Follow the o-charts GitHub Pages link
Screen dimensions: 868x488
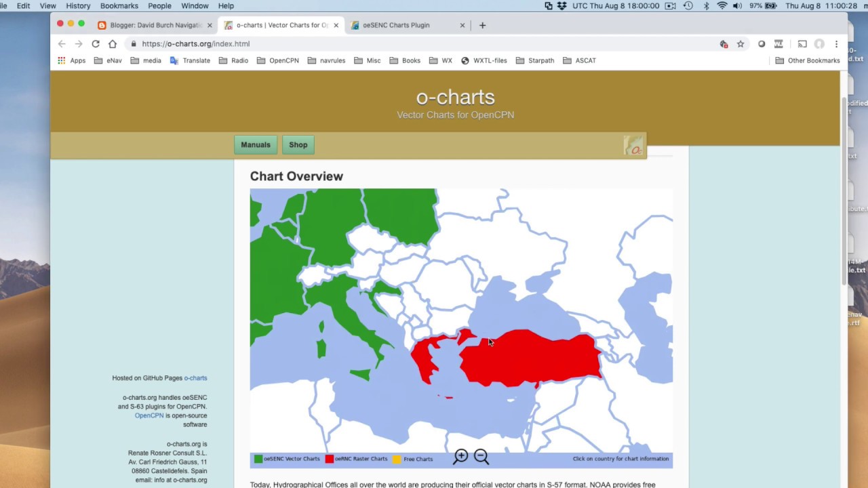(195, 378)
